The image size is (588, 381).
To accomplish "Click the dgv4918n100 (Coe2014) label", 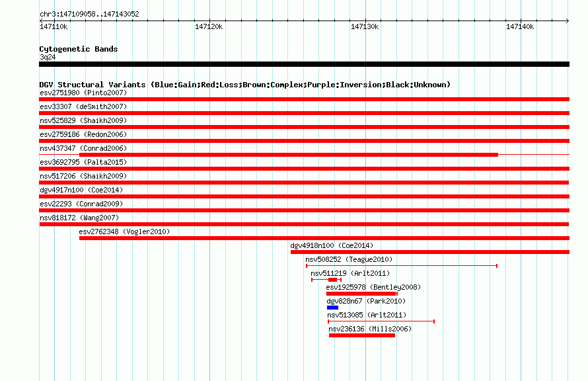I will tap(332, 245).
